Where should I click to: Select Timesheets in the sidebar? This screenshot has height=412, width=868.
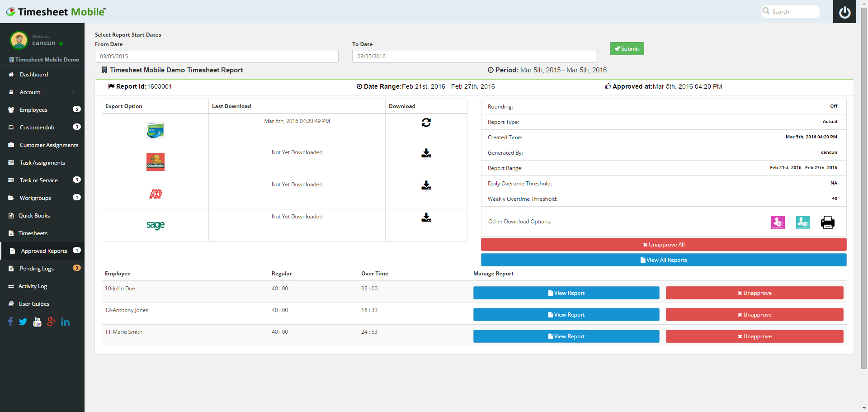click(x=33, y=233)
